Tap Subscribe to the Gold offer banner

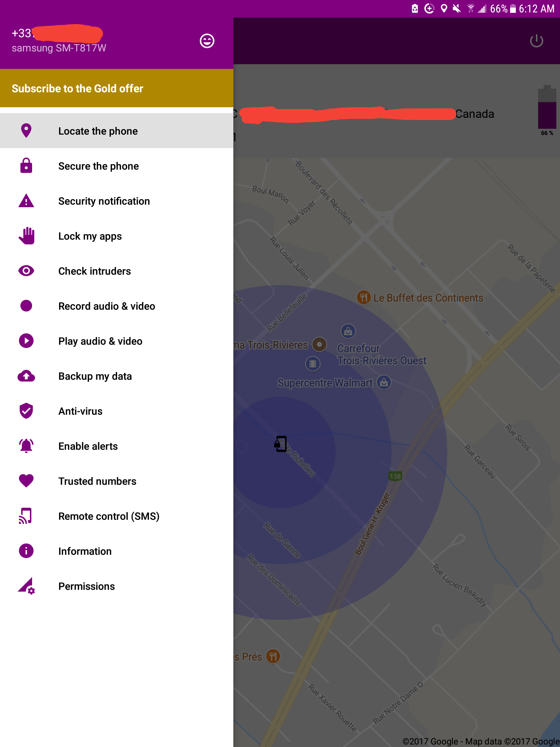coord(117,88)
